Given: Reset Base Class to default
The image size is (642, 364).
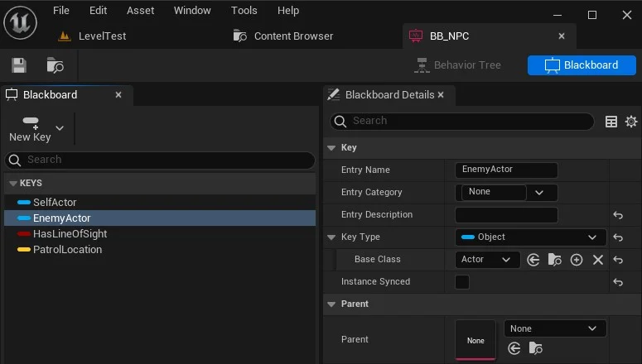Looking at the screenshot, I should pyautogui.click(x=618, y=260).
